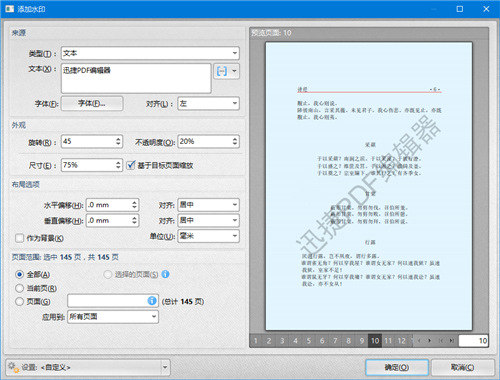Switch preview to page 7
This screenshot has height=380, width=500.
(x=335, y=341)
